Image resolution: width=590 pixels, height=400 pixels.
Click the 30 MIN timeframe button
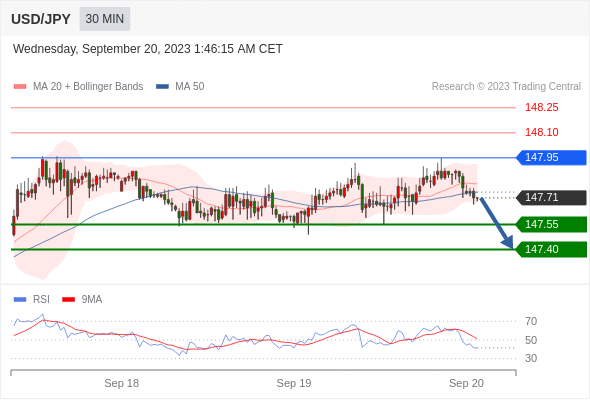[x=105, y=19]
